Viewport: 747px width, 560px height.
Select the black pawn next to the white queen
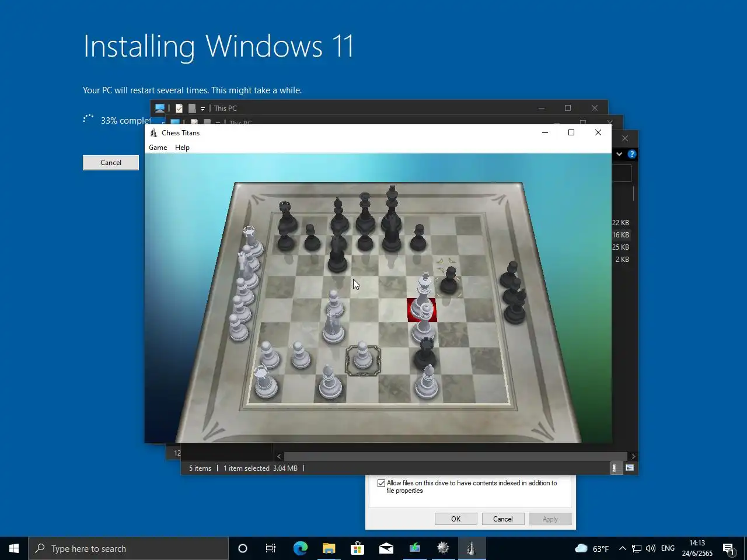[x=449, y=281]
